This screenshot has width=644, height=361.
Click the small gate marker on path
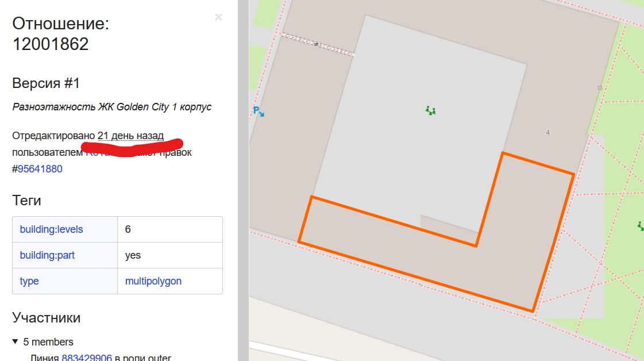coord(316,44)
